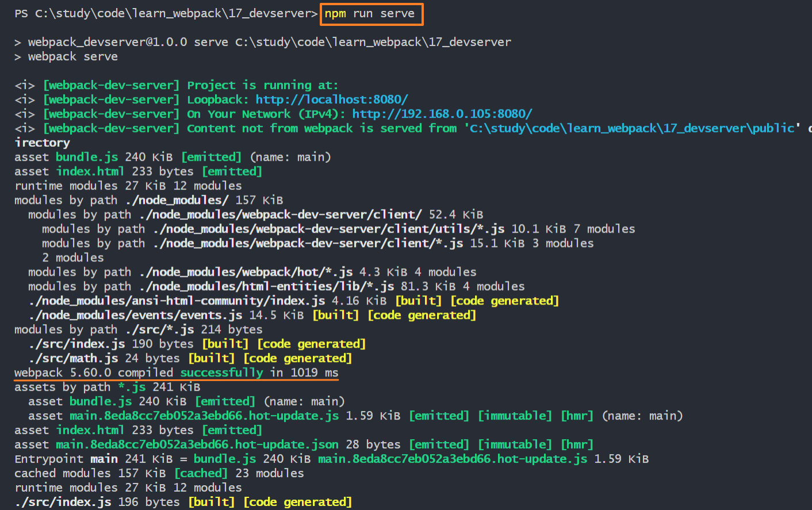
Task: Click the PS prompt path text
Action: click(x=166, y=13)
